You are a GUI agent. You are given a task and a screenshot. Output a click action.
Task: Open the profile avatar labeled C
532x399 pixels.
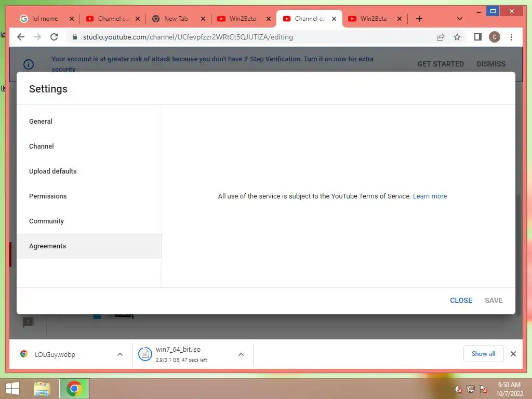(x=495, y=37)
